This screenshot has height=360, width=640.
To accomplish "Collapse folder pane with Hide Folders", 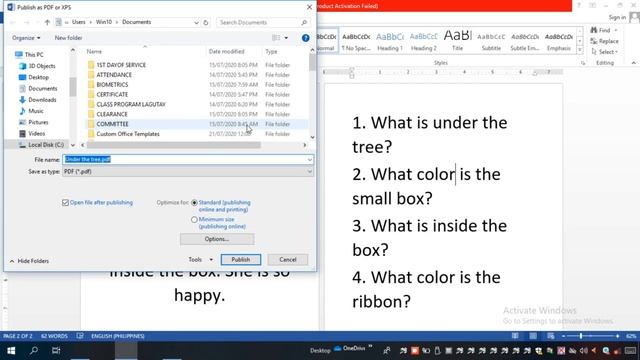I will (29, 261).
